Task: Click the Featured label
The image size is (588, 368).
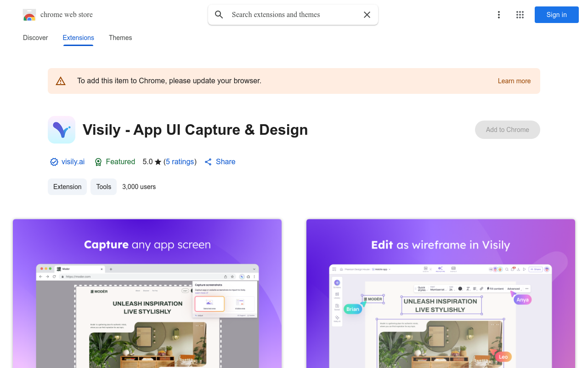Action: click(x=120, y=162)
